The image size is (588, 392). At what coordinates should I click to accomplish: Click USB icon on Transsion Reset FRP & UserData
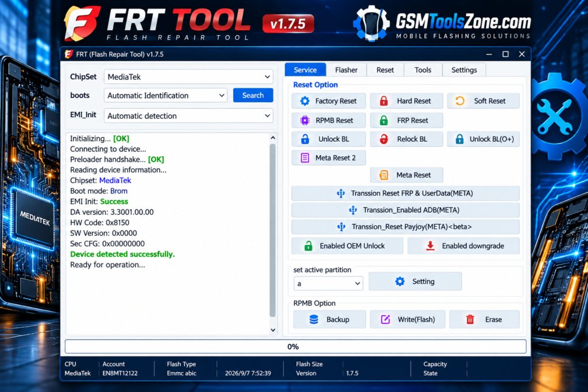click(341, 193)
